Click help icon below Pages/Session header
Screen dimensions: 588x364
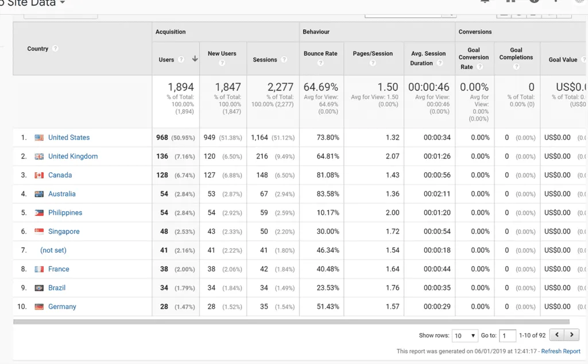click(x=372, y=63)
